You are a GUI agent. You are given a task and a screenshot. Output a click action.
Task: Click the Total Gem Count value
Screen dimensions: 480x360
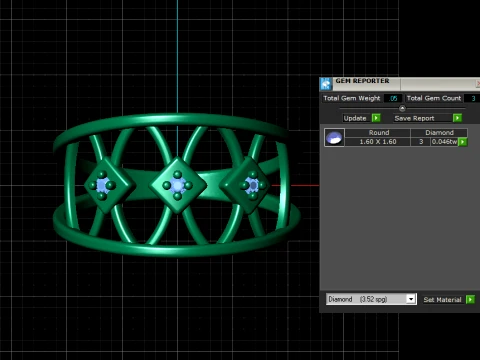(473, 98)
